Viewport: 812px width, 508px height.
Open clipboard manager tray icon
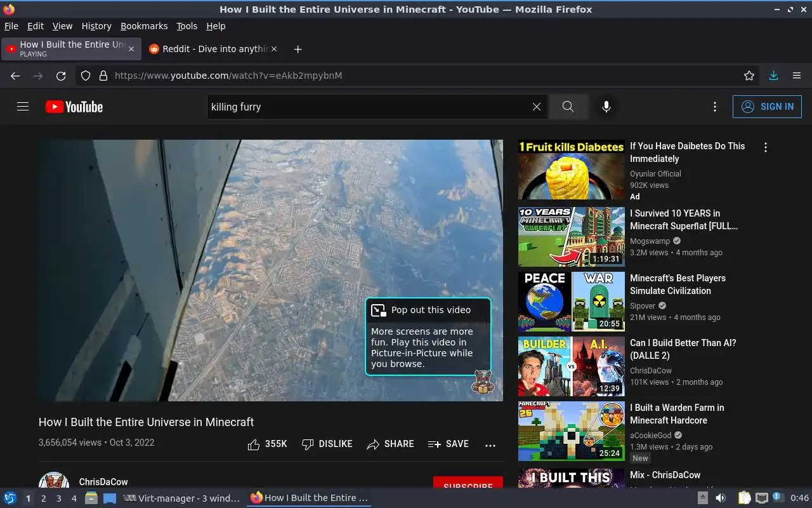(x=745, y=498)
